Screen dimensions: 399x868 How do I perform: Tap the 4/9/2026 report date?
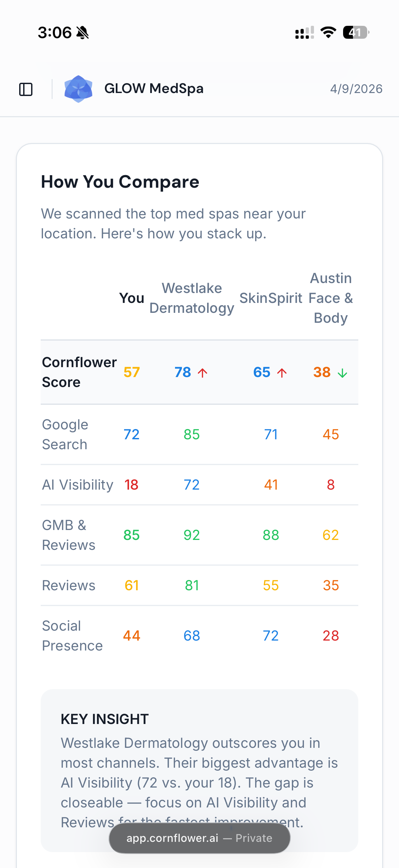[356, 89]
